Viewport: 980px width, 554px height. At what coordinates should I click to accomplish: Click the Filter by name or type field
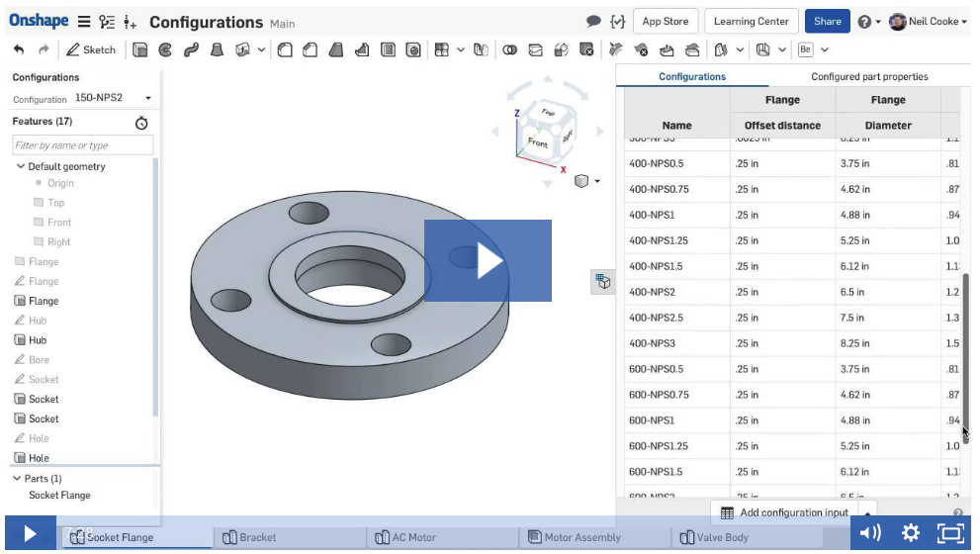[83, 145]
